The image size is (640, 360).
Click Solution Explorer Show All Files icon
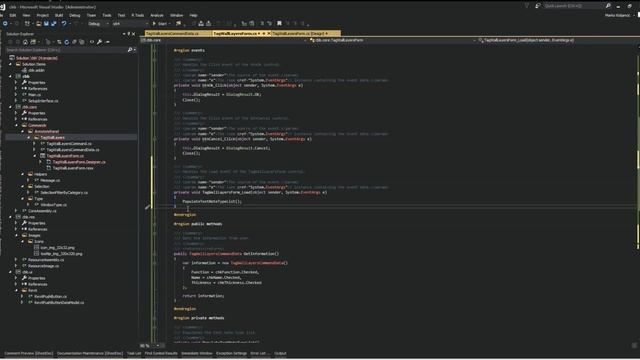81,42
